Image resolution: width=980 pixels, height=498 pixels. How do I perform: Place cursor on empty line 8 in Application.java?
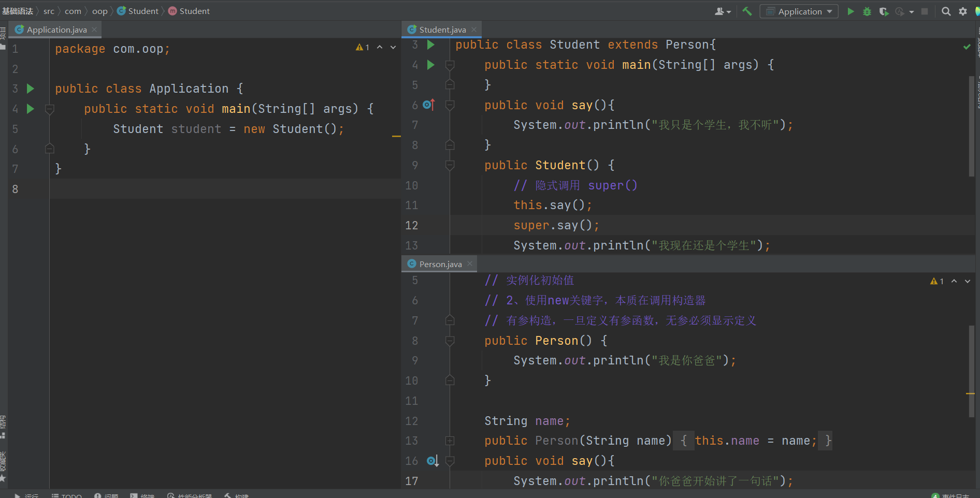(x=225, y=189)
